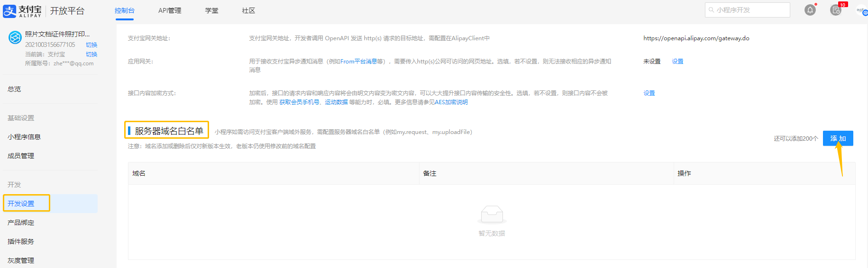Click the 应用网关 label
Screen dimensions: 868x268
140,62
